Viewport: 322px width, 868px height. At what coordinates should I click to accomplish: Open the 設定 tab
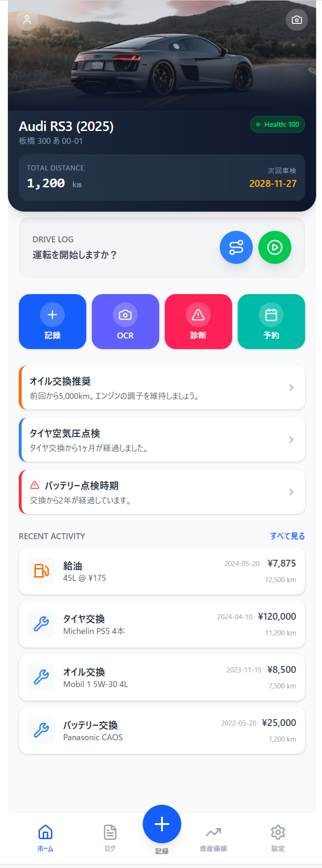click(278, 838)
